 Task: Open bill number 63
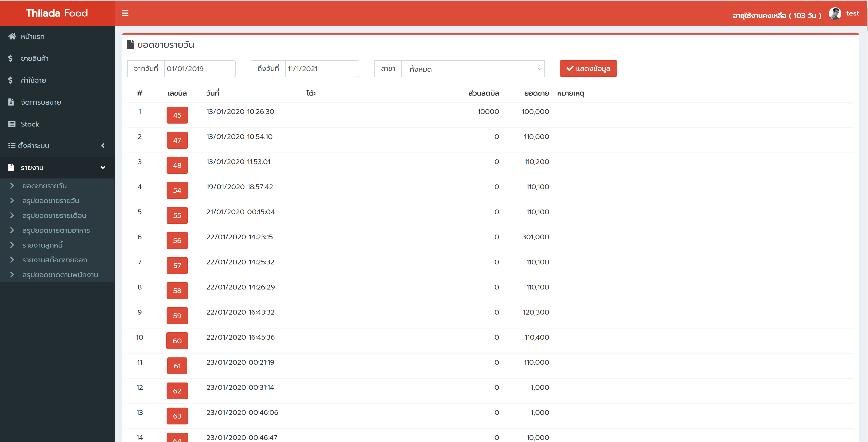coord(177,416)
